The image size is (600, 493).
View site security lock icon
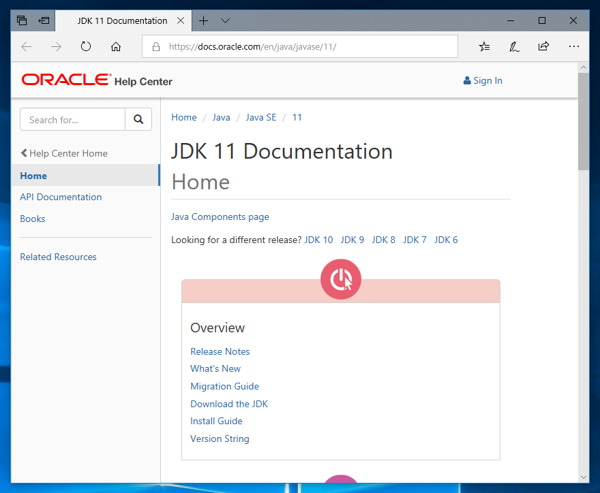coord(156,47)
